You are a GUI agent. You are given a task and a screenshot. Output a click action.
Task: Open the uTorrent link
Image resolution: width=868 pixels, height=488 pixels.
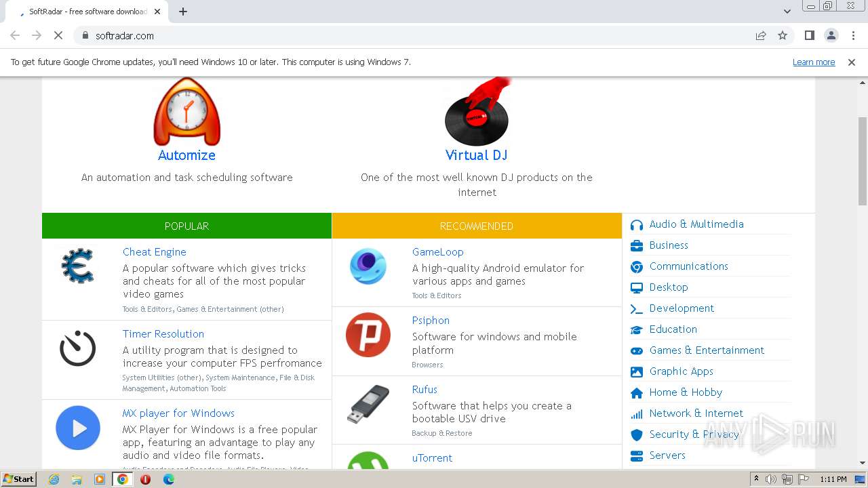(x=432, y=457)
